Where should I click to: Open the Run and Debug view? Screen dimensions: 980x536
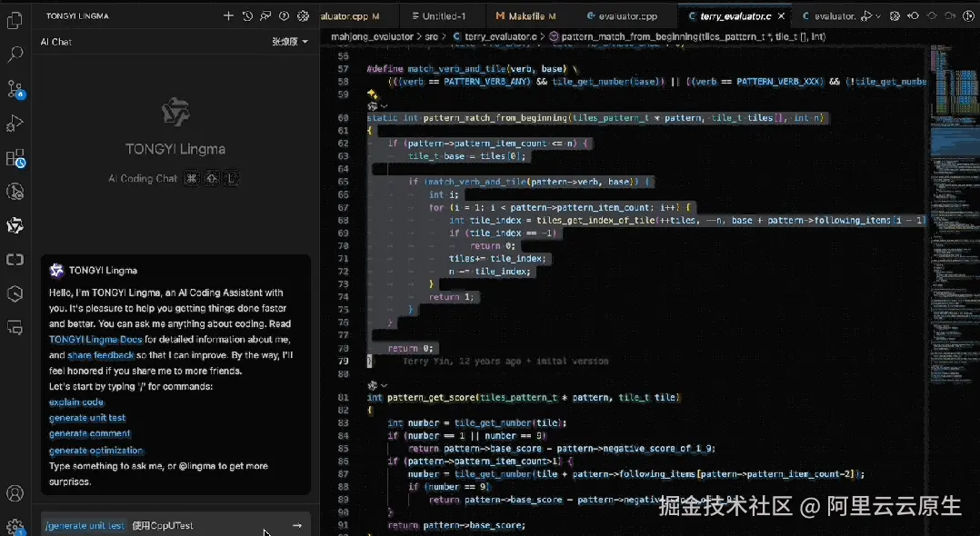coord(15,123)
